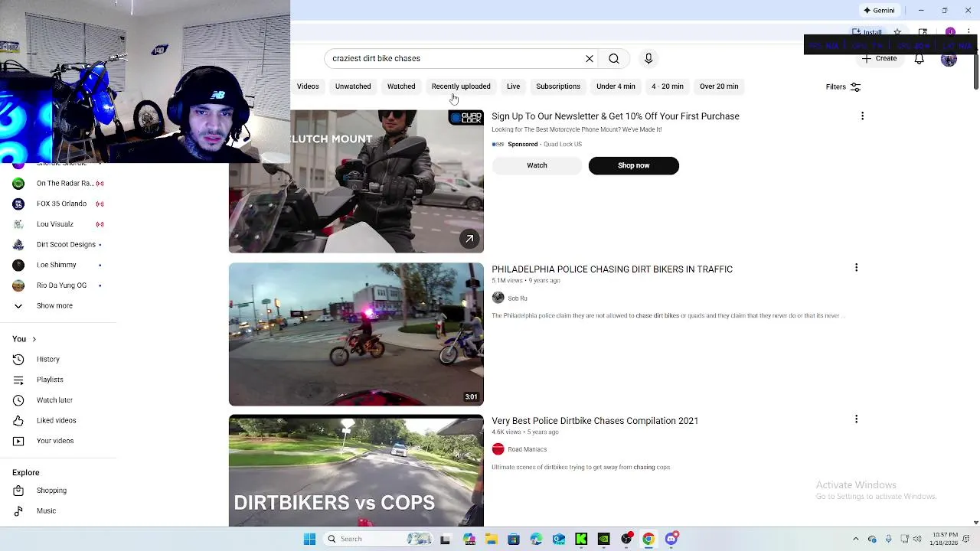
Task: Select the Over 20 min filter chip
Action: 719,86
